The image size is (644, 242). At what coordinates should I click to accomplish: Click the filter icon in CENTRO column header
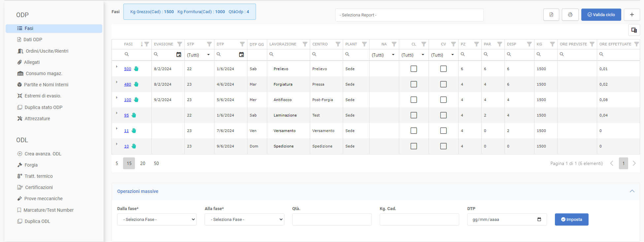point(338,44)
